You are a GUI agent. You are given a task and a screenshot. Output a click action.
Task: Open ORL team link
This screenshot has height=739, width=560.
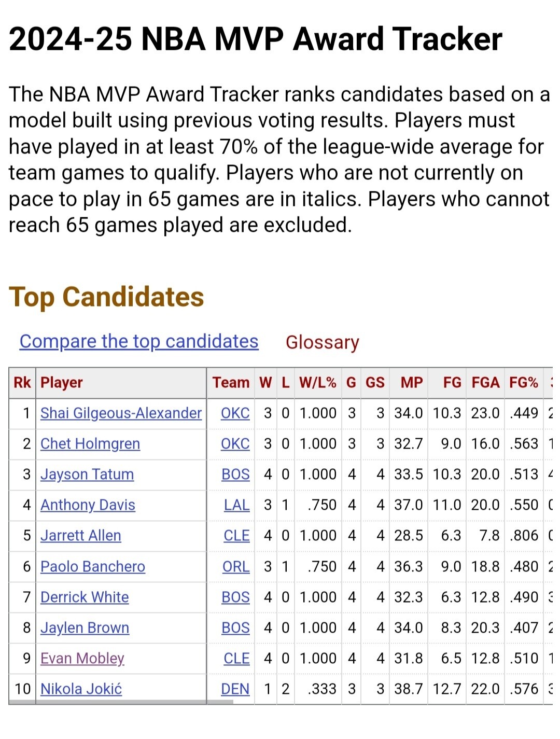pyautogui.click(x=236, y=566)
